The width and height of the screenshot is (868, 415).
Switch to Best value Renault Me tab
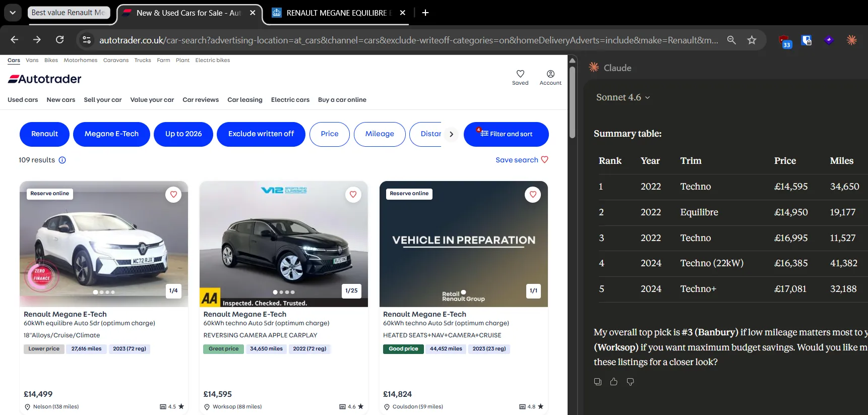[68, 13]
